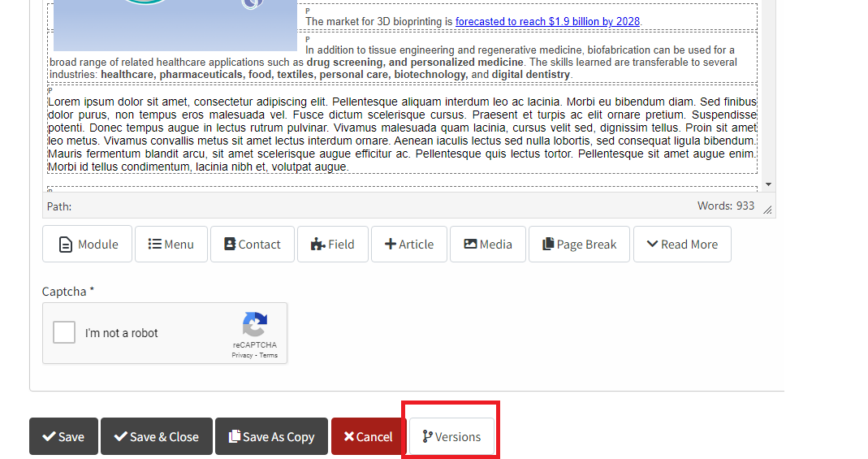Click the bioprinting image in editor
The height and width of the screenshot is (459, 868).
click(x=175, y=25)
